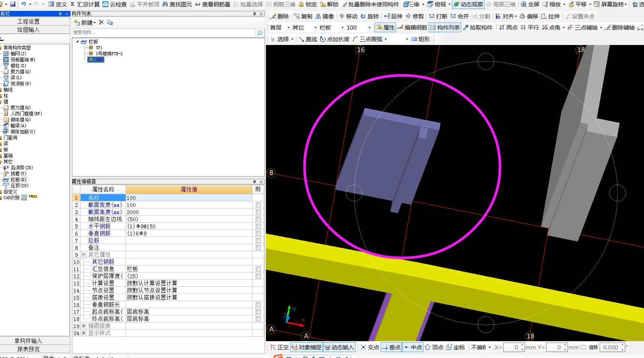Open the 俯视 view dropdown arrow
The image size is (644, 358).
449,4
